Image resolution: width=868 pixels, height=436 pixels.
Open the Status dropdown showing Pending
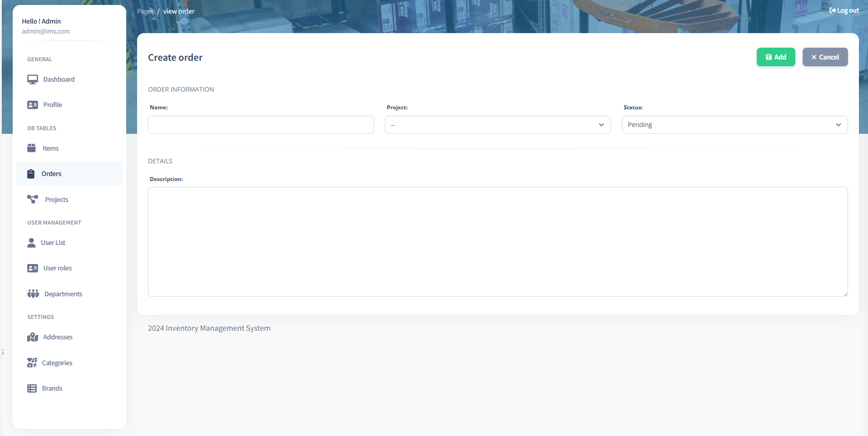tap(734, 125)
